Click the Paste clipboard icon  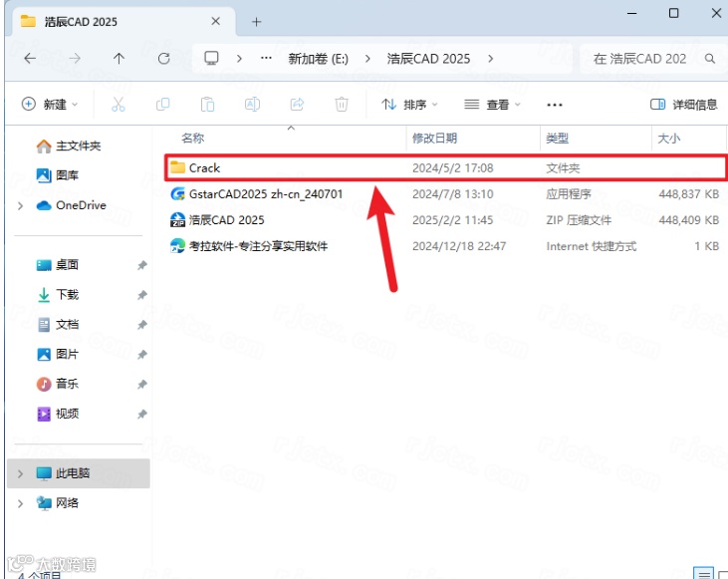click(207, 104)
